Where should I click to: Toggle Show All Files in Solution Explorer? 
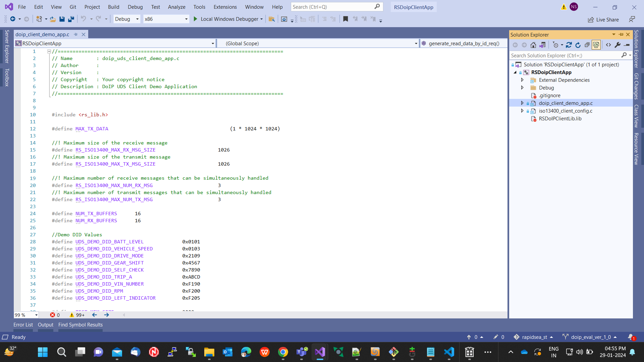pos(596,45)
